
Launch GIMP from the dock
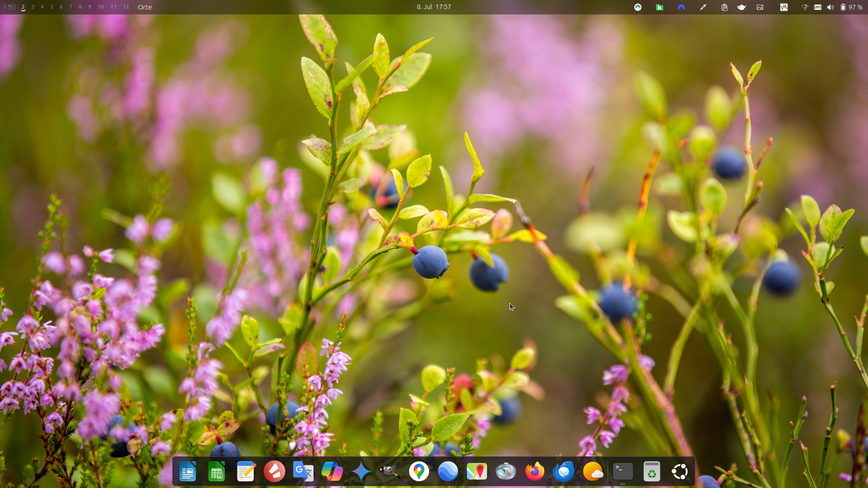(x=390, y=472)
